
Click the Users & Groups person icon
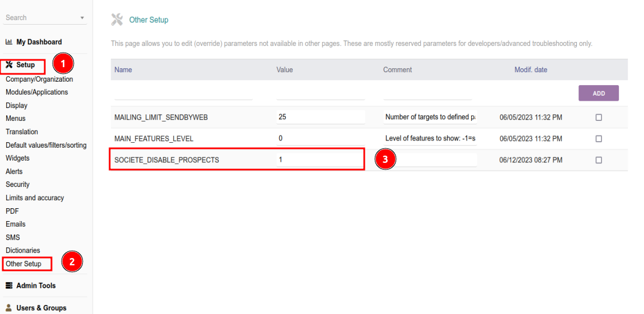(8, 308)
